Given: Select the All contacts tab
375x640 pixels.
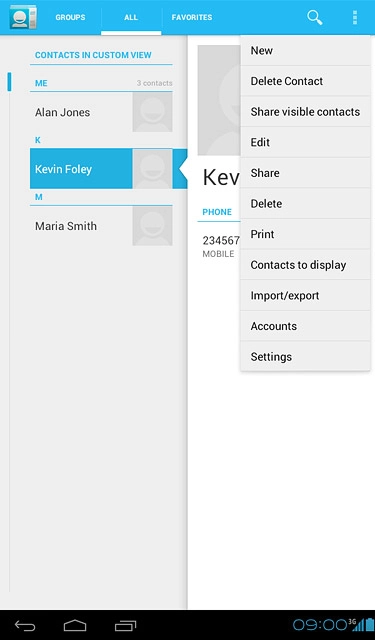Looking at the screenshot, I should [131, 18].
